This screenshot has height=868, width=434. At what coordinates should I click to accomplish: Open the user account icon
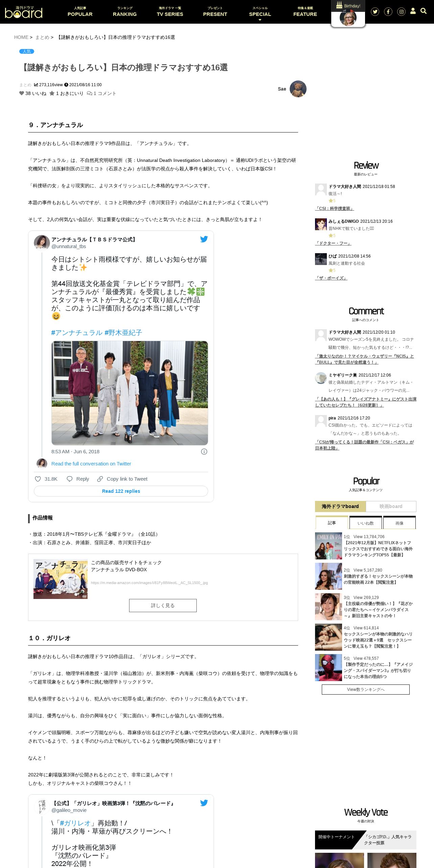[413, 11]
